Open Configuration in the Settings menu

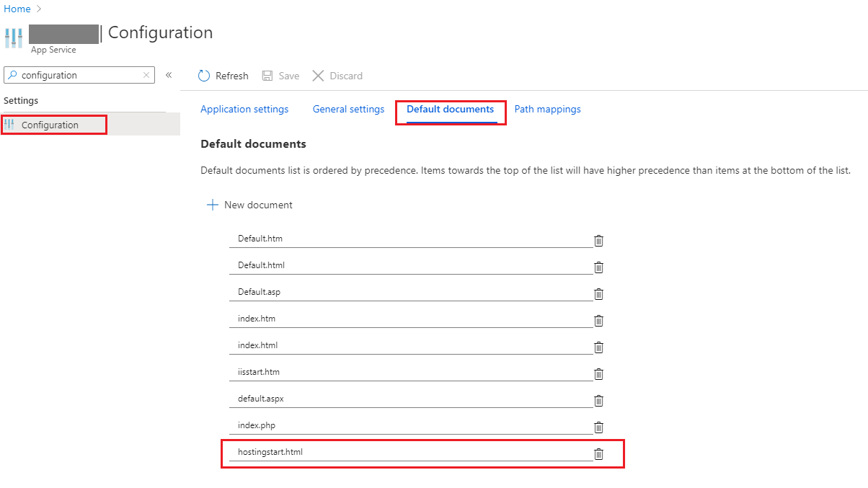[50, 125]
